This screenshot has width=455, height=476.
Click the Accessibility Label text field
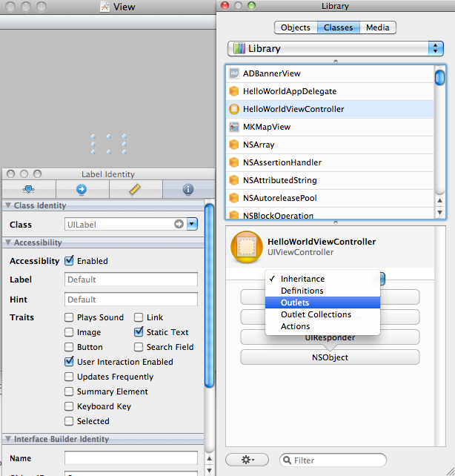131,280
